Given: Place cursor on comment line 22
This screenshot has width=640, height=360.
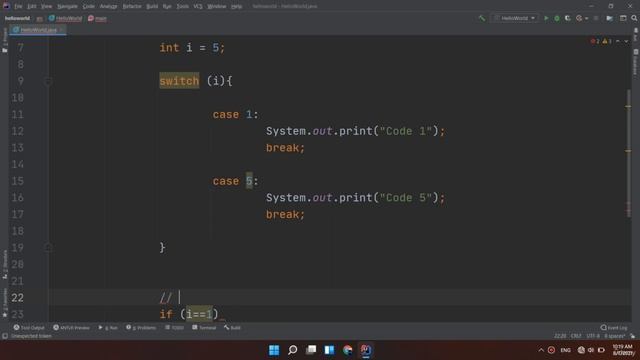Looking at the screenshot, I should click(x=340, y=298).
